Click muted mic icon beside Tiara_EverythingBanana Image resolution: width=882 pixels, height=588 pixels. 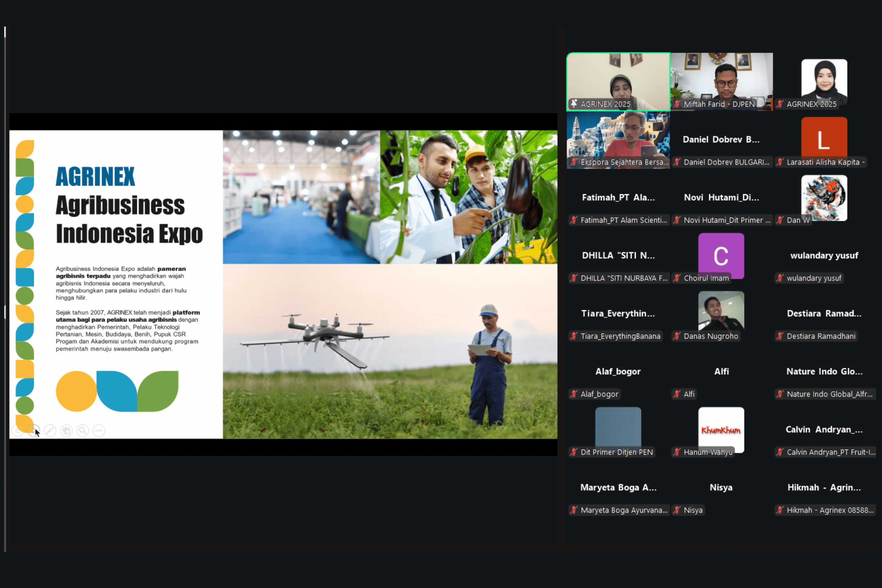tap(574, 336)
